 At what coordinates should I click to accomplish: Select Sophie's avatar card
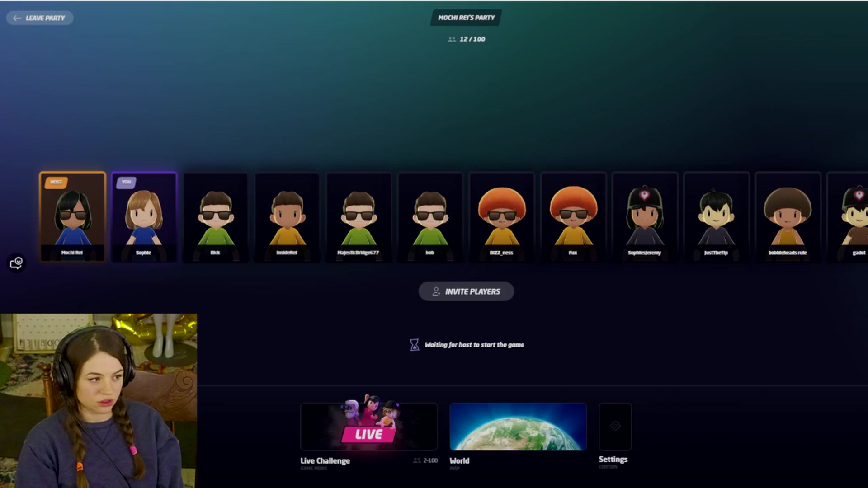(144, 217)
